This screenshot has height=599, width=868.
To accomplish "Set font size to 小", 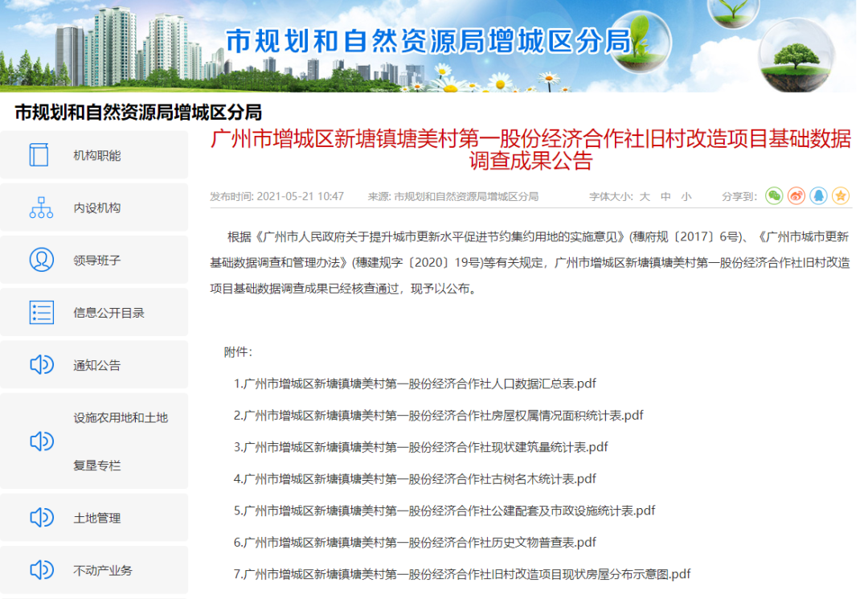I will (x=686, y=196).
